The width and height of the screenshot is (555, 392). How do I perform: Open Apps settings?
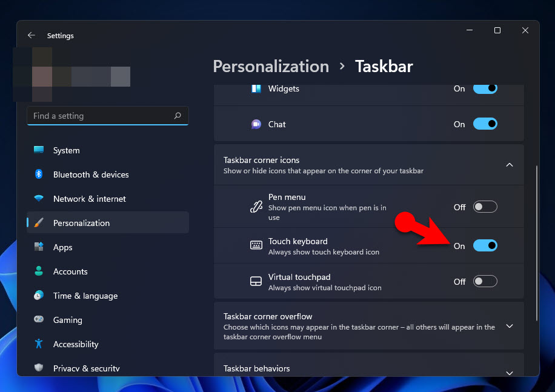click(x=108, y=247)
